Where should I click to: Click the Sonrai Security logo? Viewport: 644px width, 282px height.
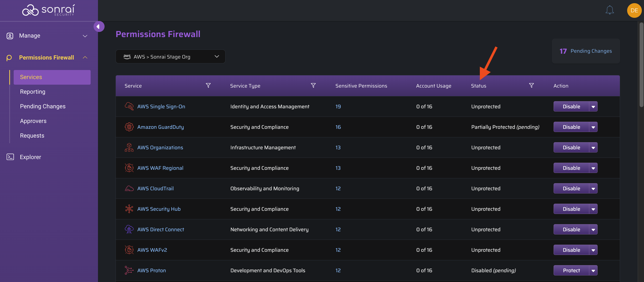click(x=49, y=10)
